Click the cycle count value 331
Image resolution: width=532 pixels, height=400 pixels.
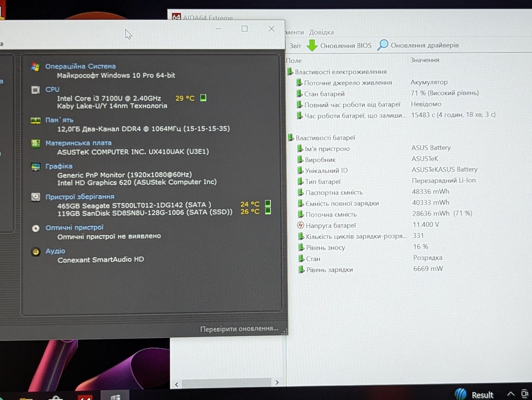(419, 236)
